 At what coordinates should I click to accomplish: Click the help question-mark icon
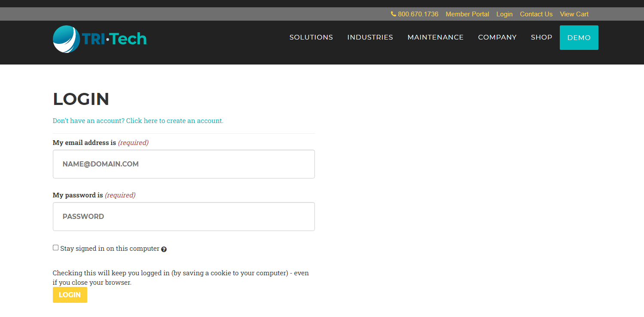(x=164, y=249)
